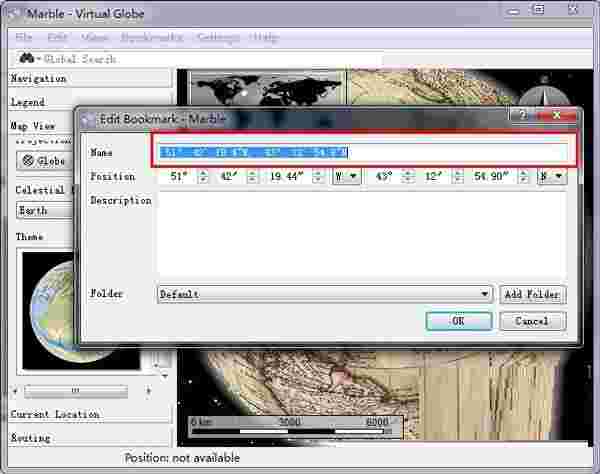Screen dimensions: 600x474
Task: Open the Default folder dropdown
Action: click(x=324, y=294)
